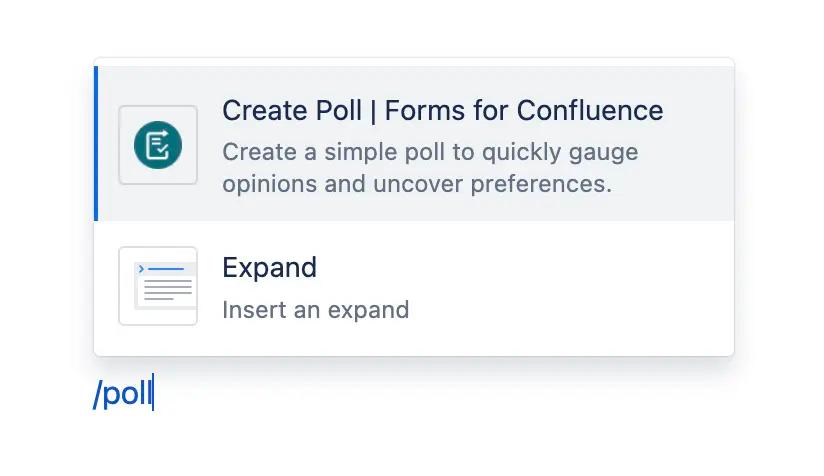
Task: Click the 'Create Poll | Forms for Confluence' title
Action: point(442,110)
